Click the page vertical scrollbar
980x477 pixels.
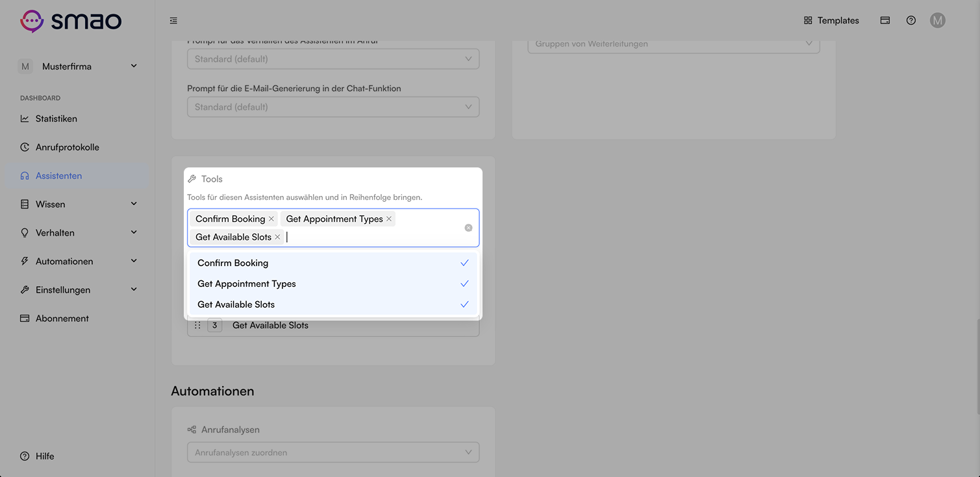tap(977, 368)
